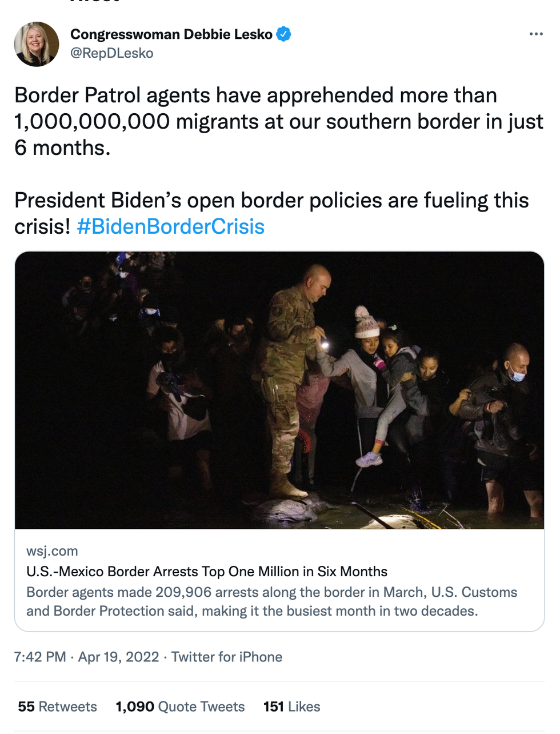View the 55 Retweets list

57,707
